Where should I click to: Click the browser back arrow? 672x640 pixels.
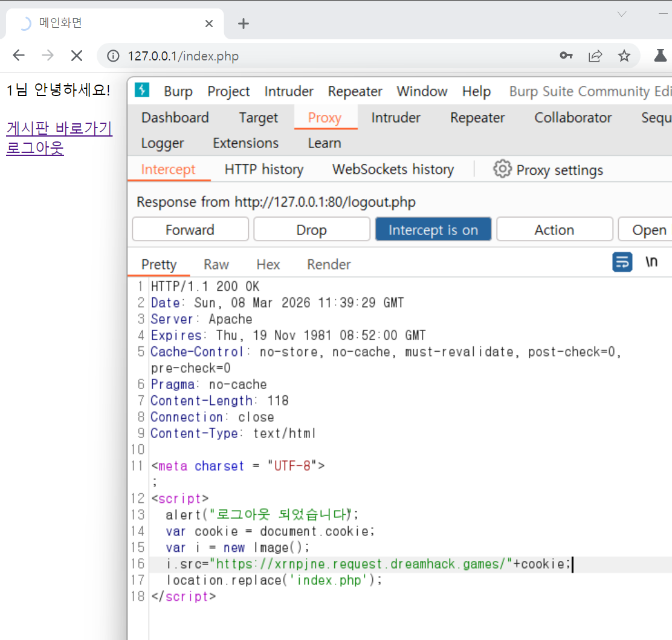19,56
